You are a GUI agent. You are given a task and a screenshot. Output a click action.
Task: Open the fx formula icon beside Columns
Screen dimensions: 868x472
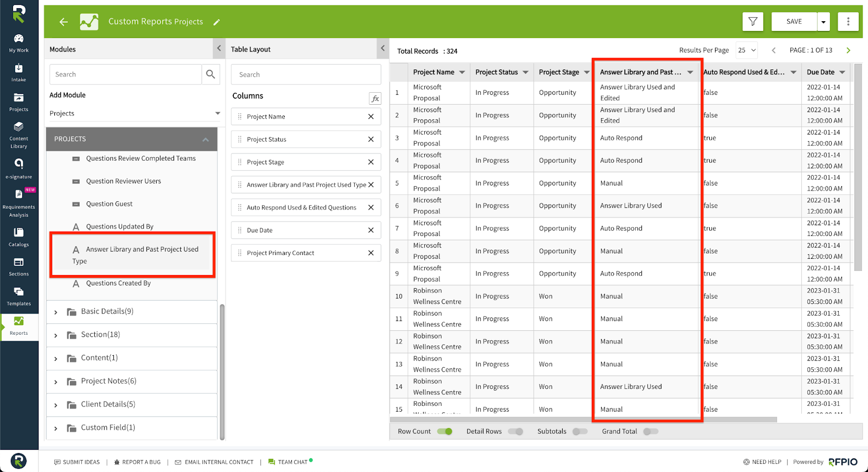375,98
